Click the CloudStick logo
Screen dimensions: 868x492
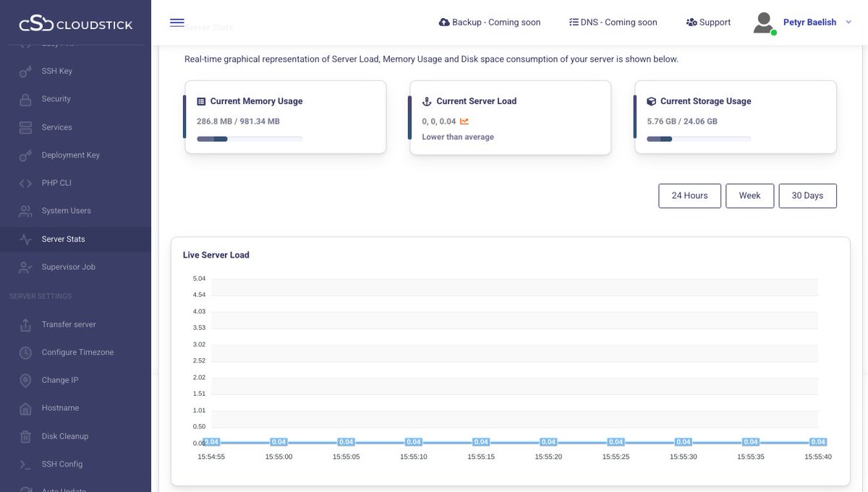[x=75, y=24]
